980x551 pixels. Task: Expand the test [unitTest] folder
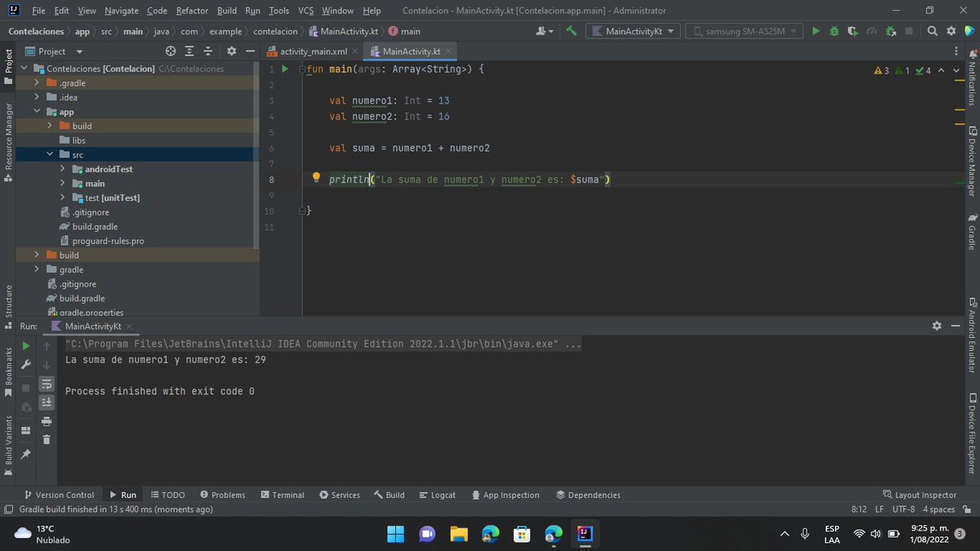pyautogui.click(x=63, y=198)
